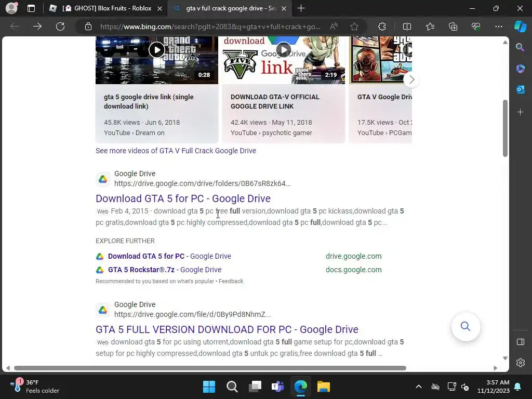
Task: Open the weather widget 36°F
Action: pyautogui.click(x=35, y=387)
